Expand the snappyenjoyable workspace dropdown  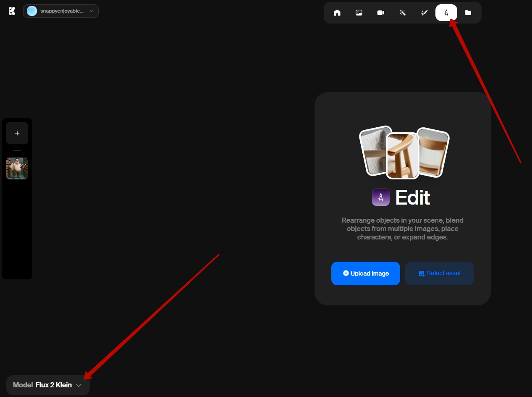91,11
